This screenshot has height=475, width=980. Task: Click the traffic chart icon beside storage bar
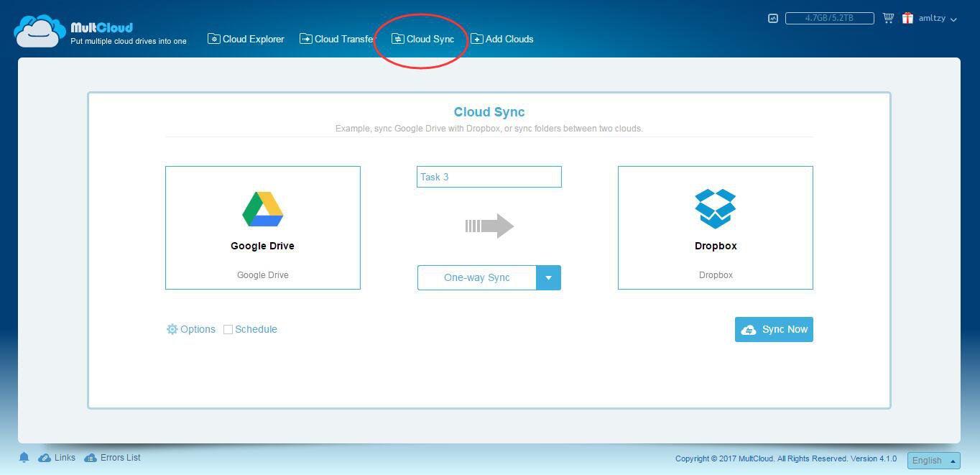tap(773, 18)
